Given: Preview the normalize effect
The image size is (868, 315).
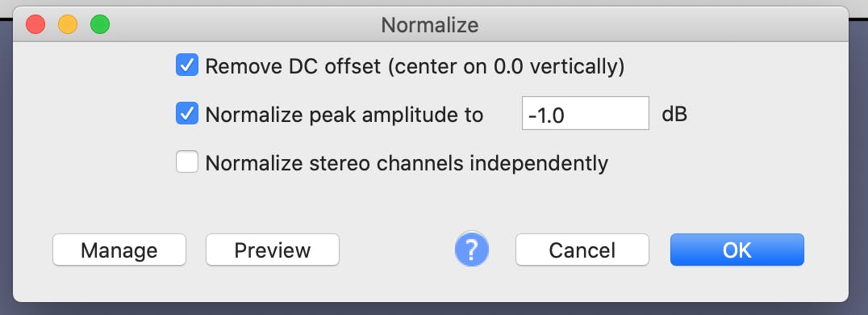Looking at the screenshot, I should 273,250.
